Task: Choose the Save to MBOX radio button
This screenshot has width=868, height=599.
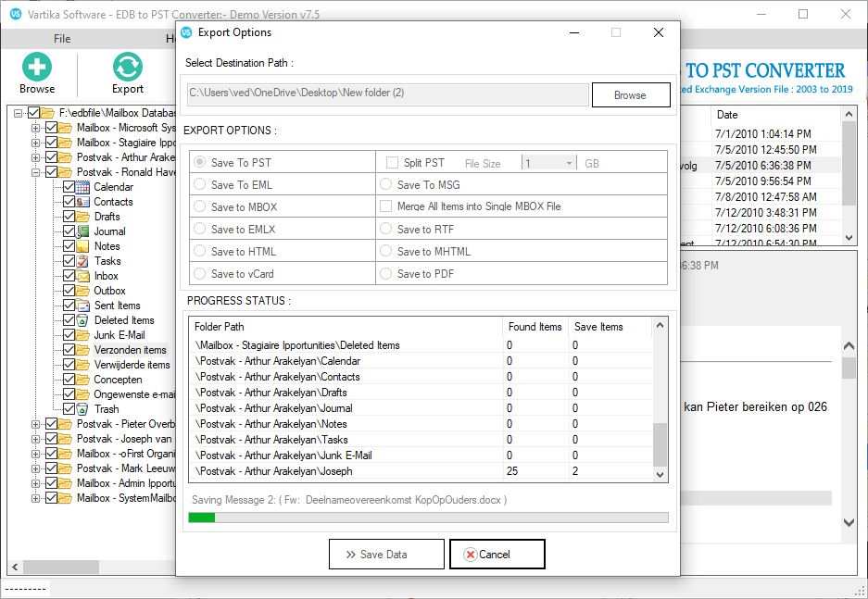Action: [200, 206]
